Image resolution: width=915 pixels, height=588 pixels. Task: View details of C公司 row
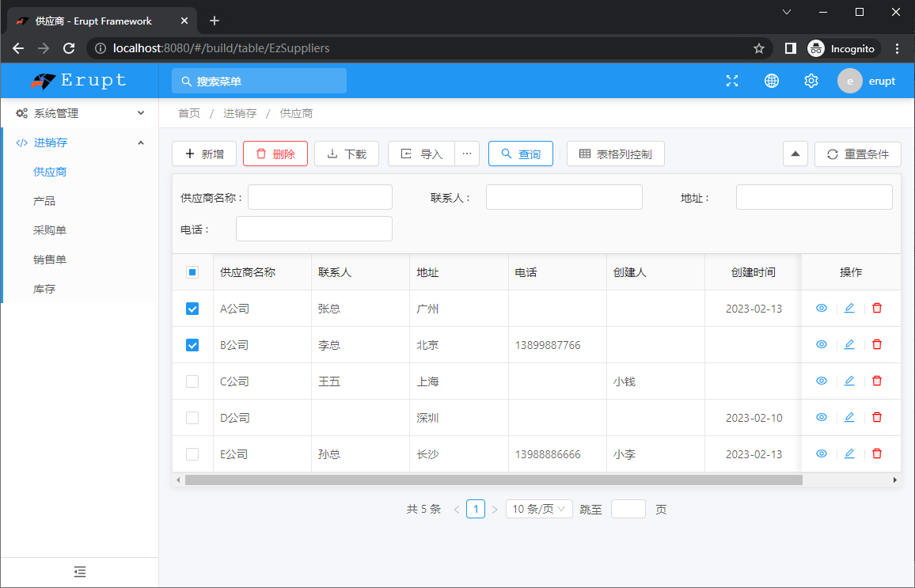822,381
